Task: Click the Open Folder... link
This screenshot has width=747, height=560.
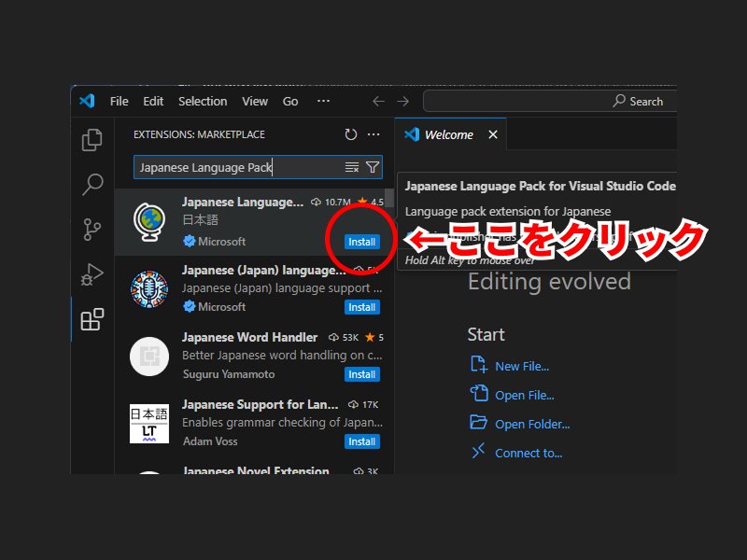Action: (x=532, y=425)
